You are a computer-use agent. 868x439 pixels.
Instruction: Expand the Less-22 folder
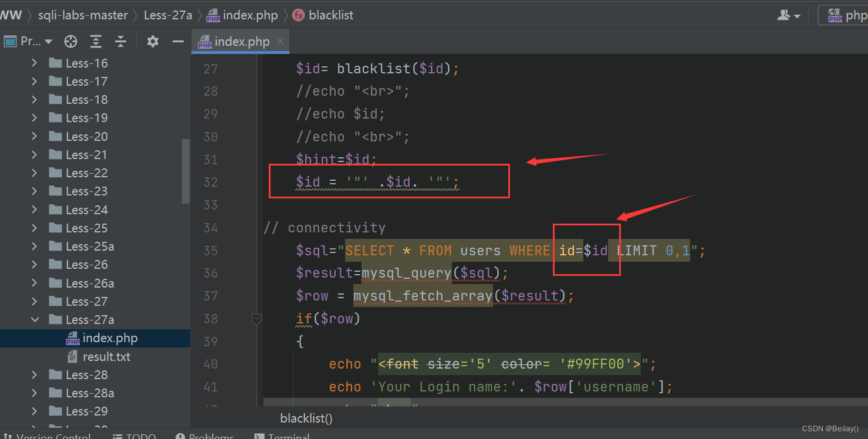pos(34,173)
